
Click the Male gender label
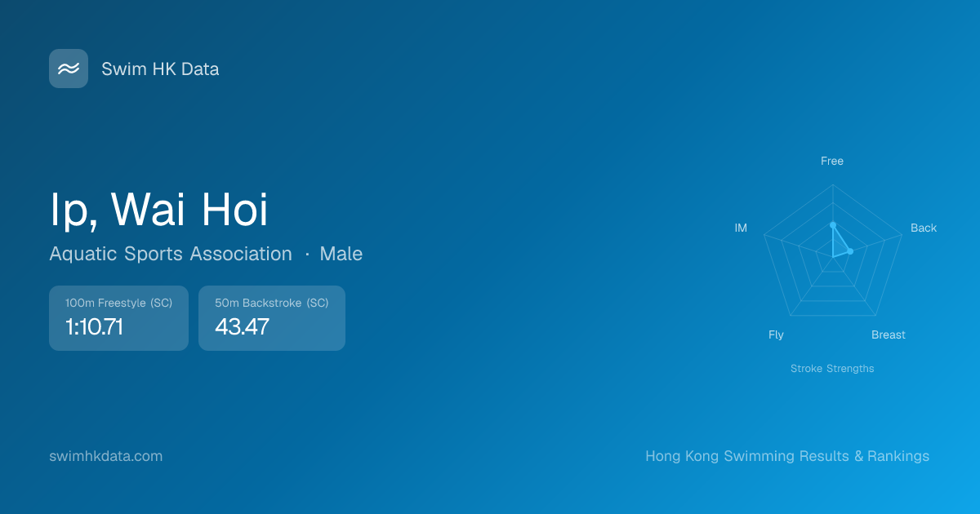[x=341, y=254]
